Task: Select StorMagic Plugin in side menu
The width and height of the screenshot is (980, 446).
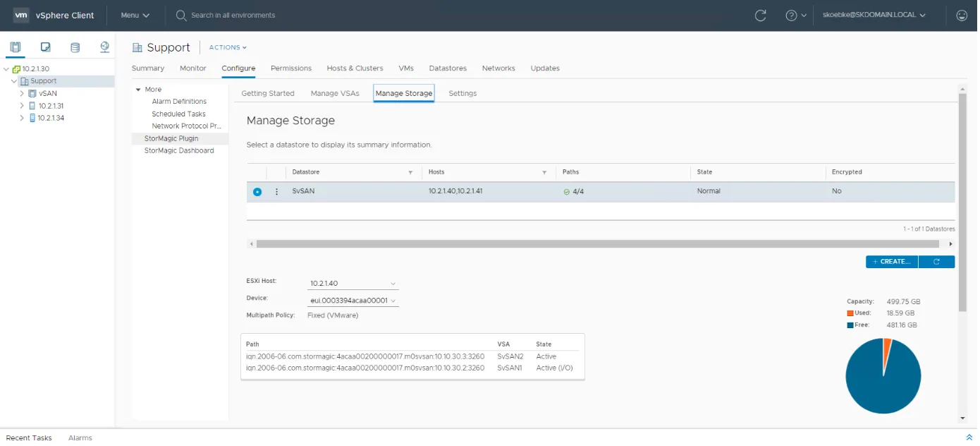Action: point(171,138)
